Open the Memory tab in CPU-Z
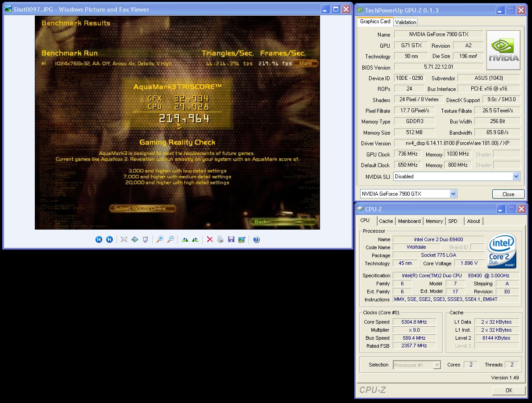The width and height of the screenshot is (532, 403). (x=434, y=221)
